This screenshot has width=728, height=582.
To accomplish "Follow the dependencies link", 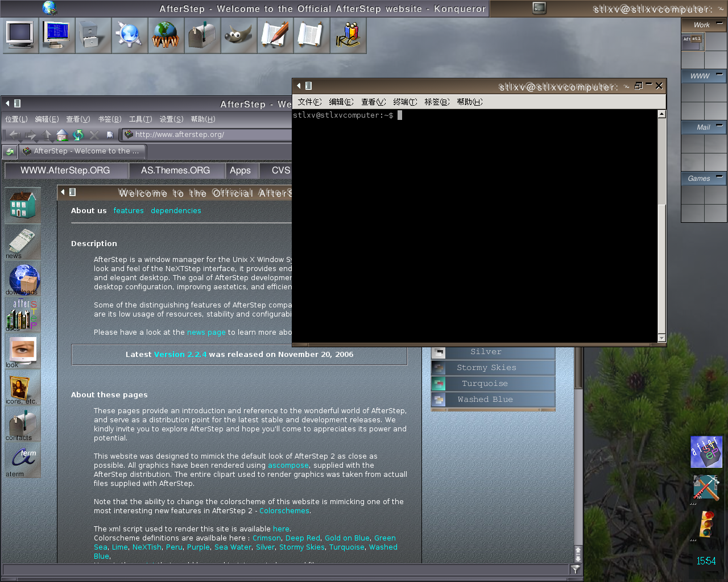I will click(x=176, y=211).
